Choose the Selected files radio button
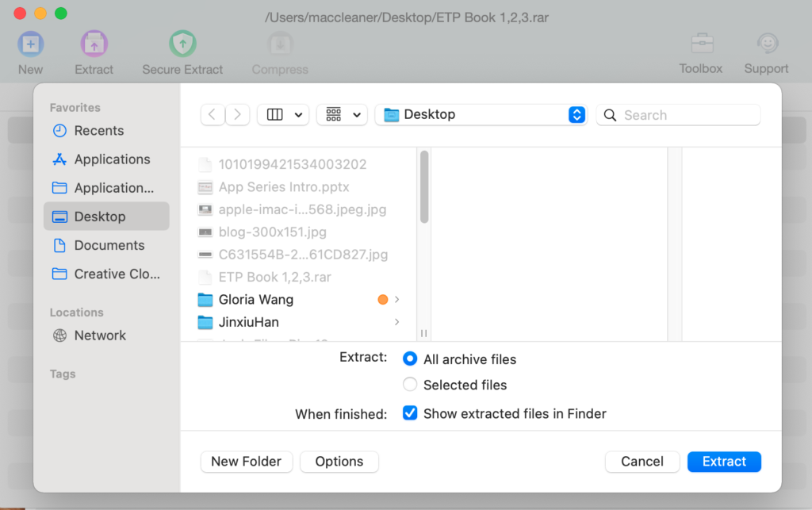 410,385
